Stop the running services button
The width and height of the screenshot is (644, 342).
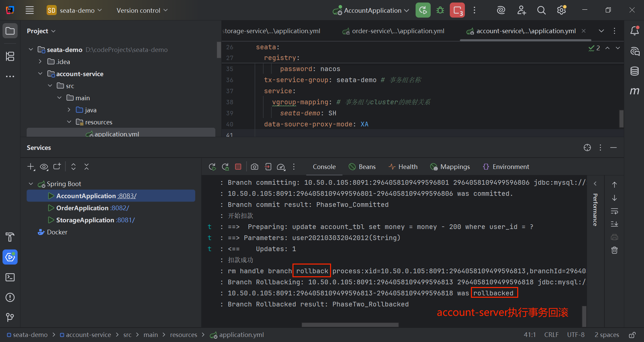tap(457, 10)
